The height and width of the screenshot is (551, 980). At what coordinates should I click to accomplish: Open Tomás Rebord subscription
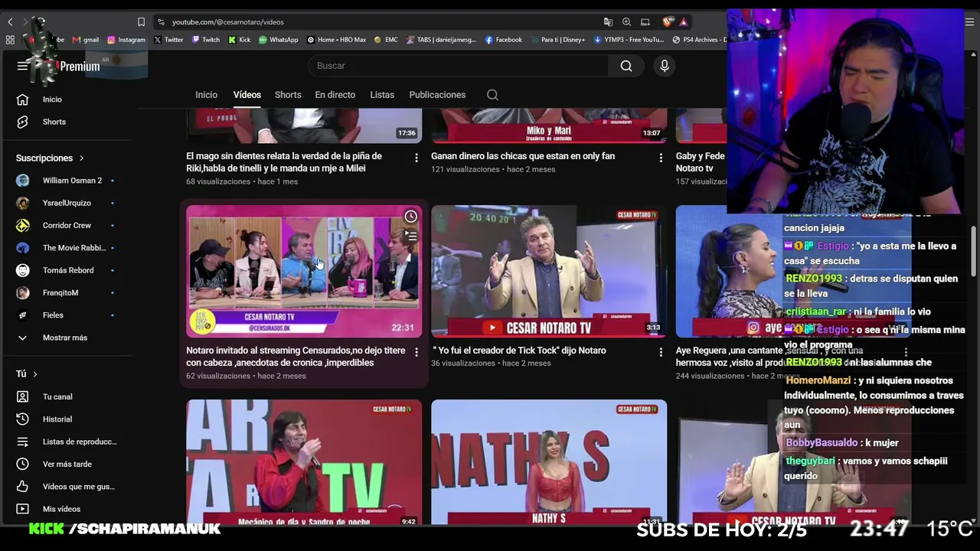pyautogui.click(x=67, y=270)
